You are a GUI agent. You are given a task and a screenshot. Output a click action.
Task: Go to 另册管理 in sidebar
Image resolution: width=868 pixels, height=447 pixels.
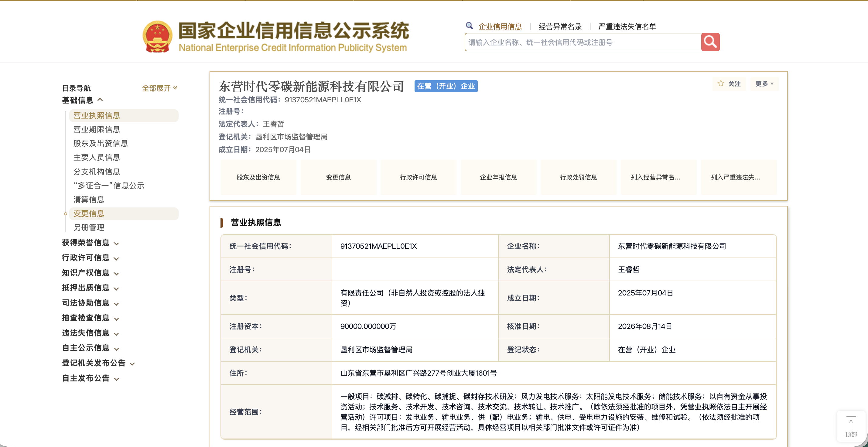click(x=89, y=227)
